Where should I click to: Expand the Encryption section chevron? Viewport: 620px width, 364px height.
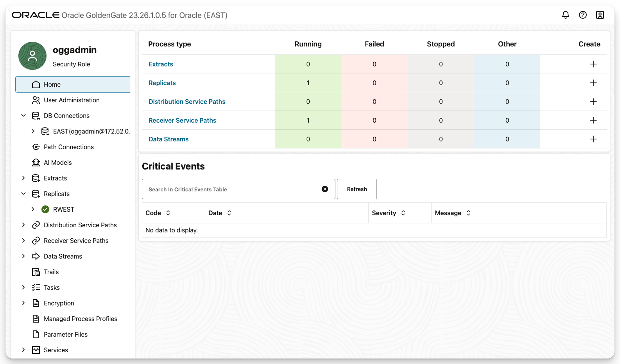(x=23, y=303)
